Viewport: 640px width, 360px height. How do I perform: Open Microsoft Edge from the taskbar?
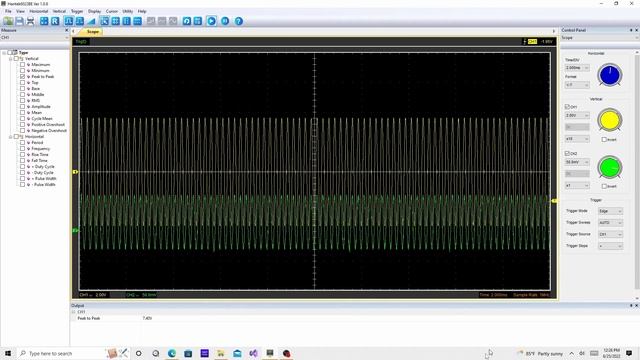pos(172,353)
